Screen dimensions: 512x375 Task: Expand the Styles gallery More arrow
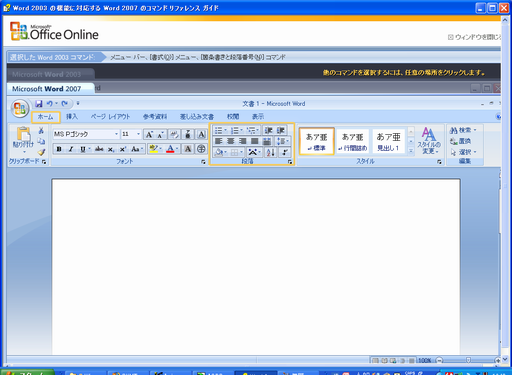pyautogui.click(x=411, y=151)
